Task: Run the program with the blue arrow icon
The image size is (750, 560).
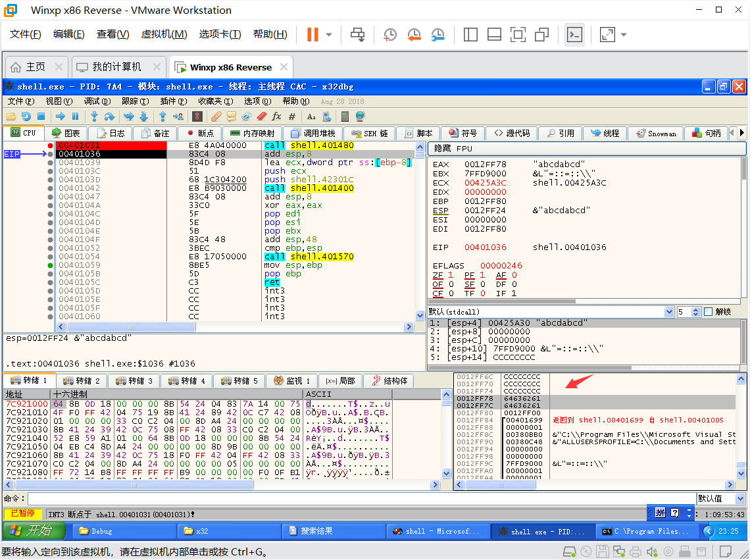Action: click(61, 116)
